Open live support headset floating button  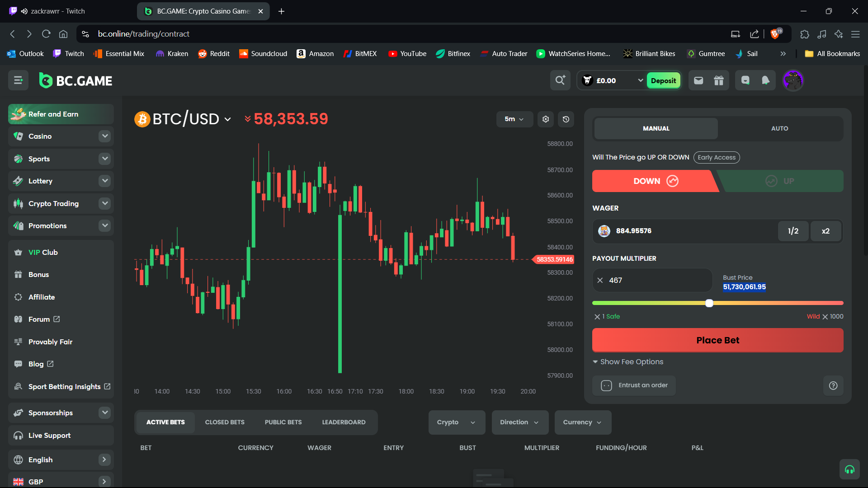pyautogui.click(x=849, y=469)
